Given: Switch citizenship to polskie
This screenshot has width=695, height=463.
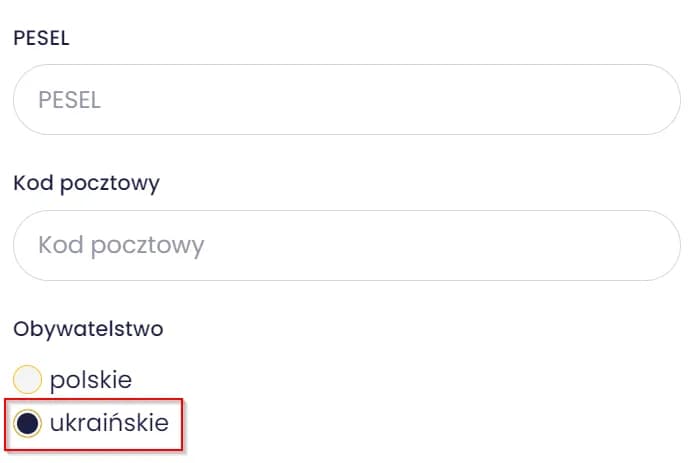Looking at the screenshot, I should 27,380.
